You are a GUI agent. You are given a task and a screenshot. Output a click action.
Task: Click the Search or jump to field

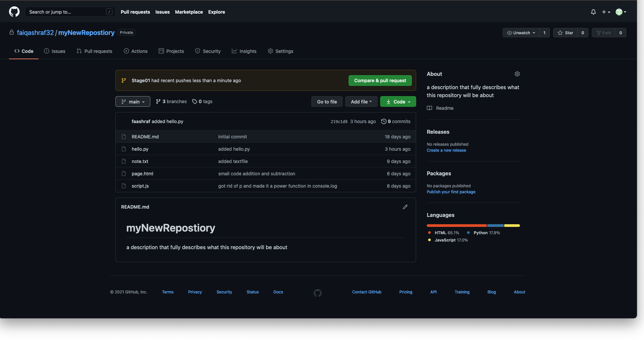point(70,12)
